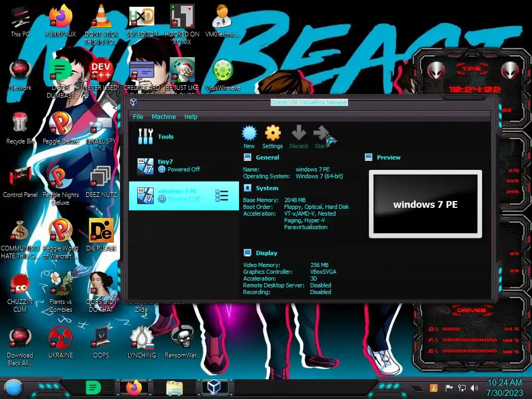This screenshot has width=532, height=399.
Task: Click the Base Memory value 2048 MB
Action: (x=295, y=200)
